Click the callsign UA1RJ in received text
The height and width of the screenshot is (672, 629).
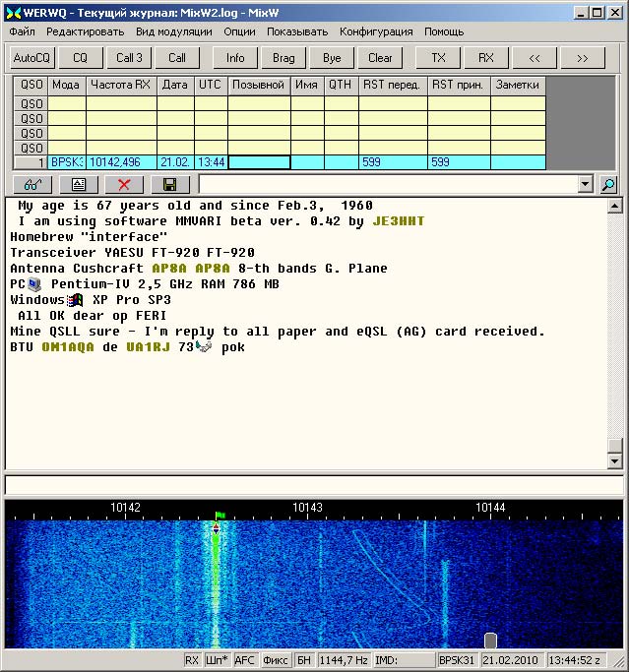(x=148, y=347)
